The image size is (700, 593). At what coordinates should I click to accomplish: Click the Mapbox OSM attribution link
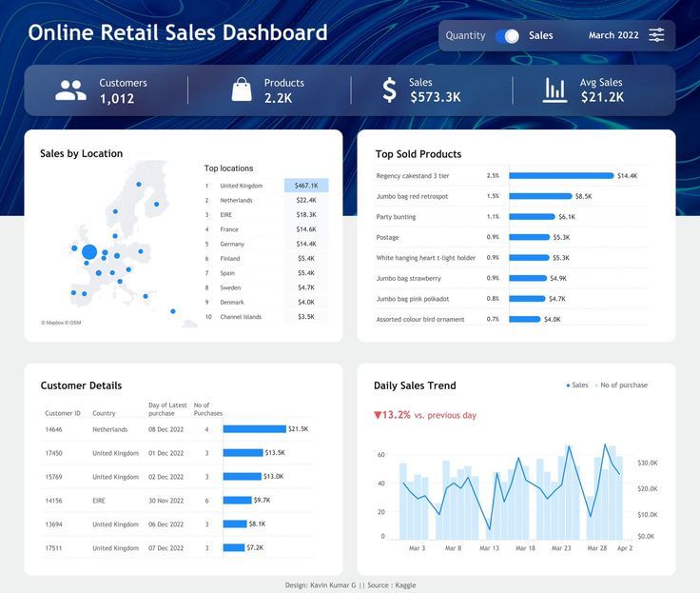61,323
